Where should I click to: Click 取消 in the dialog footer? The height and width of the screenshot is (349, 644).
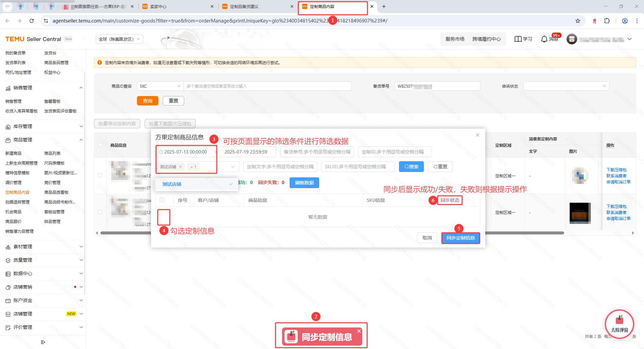coord(427,238)
